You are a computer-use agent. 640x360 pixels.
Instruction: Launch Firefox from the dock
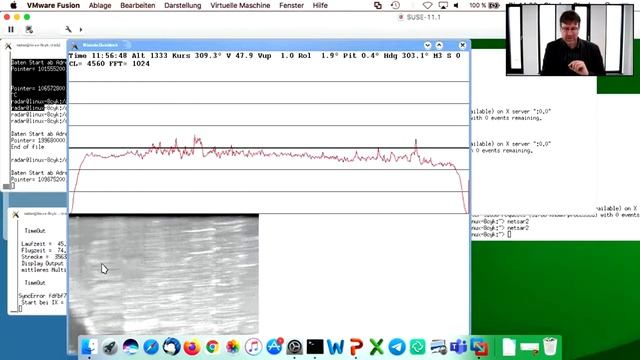click(192, 347)
